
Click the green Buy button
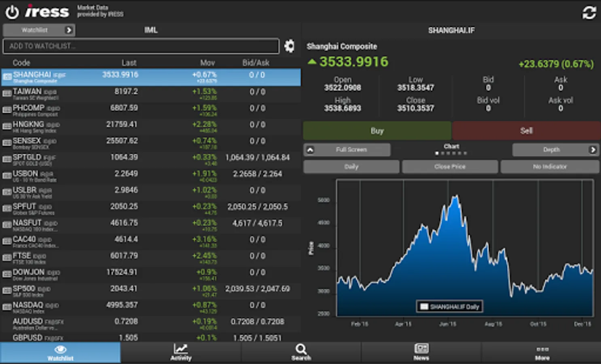[377, 131]
